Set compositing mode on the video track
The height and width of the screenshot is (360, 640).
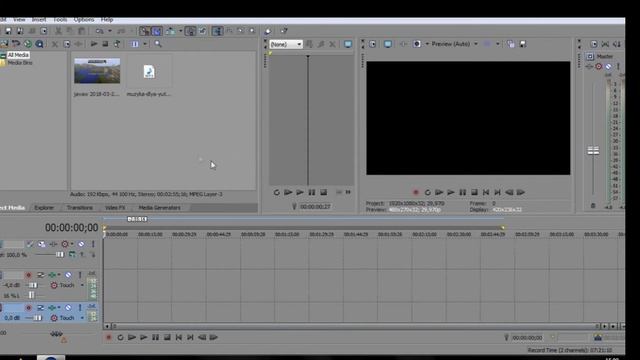point(72,255)
